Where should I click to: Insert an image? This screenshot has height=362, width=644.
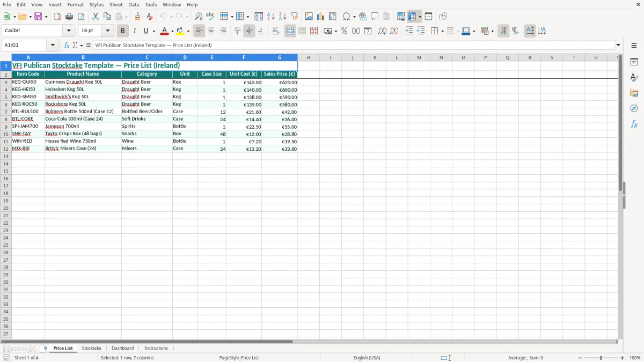[x=309, y=17]
